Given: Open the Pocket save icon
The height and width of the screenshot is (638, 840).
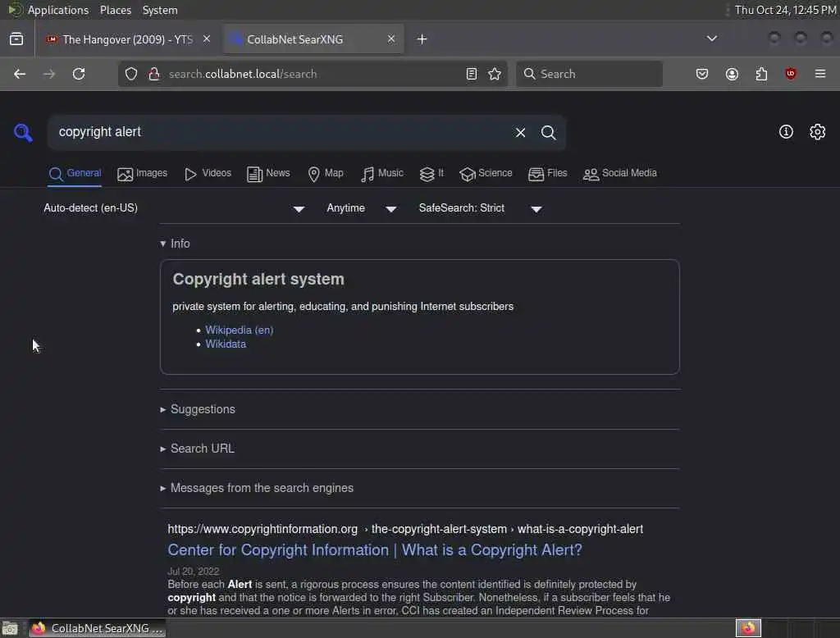Looking at the screenshot, I should [x=702, y=74].
